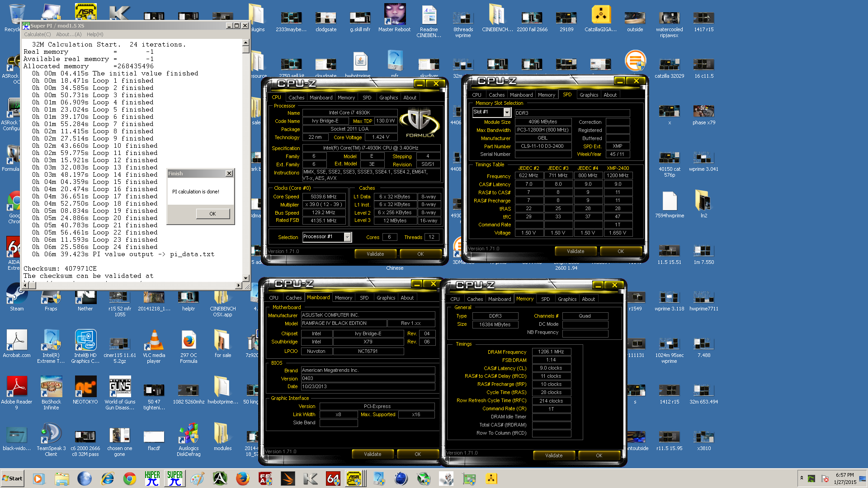Open the '8threads wprime' screenshot file
The height and width of the screenshot is (488, 868).
463,24
